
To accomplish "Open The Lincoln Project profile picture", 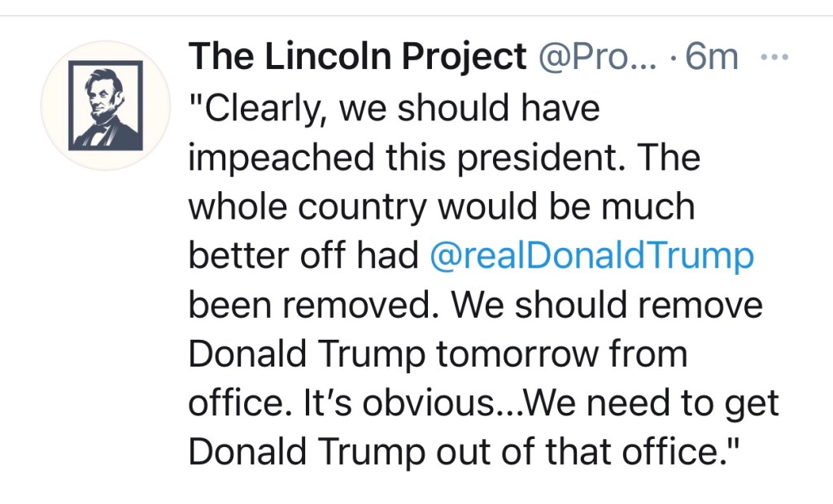I will point(106,106).
